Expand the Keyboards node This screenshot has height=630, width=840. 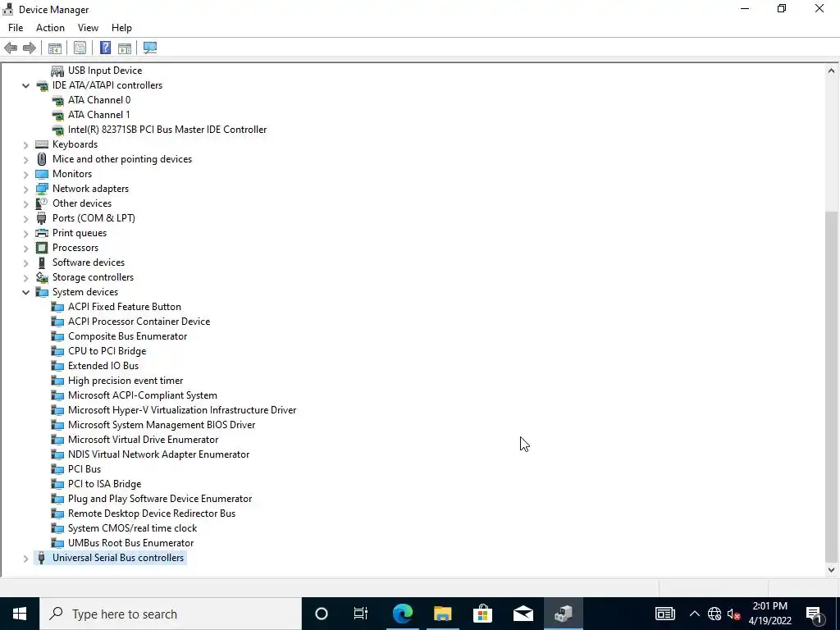25,144
